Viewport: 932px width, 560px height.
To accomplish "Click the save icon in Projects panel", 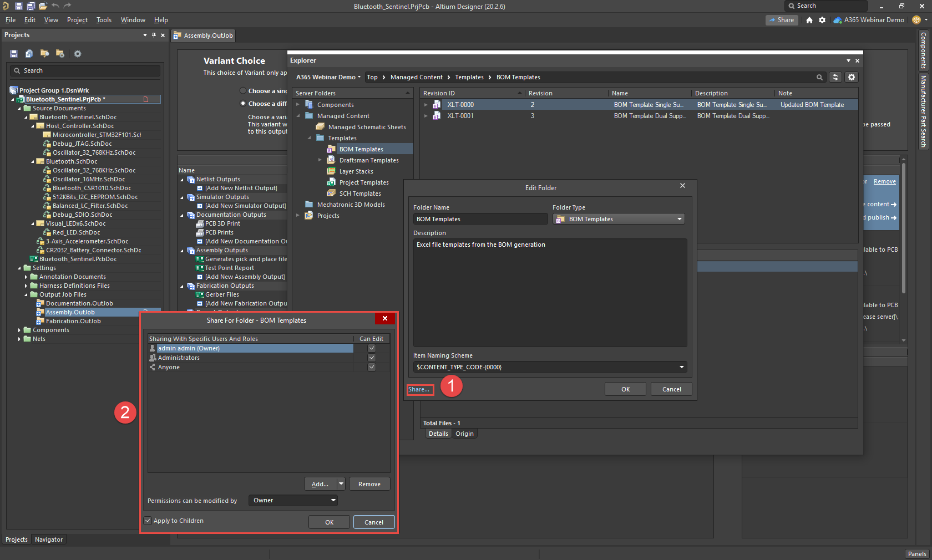I will click(14, 54).
